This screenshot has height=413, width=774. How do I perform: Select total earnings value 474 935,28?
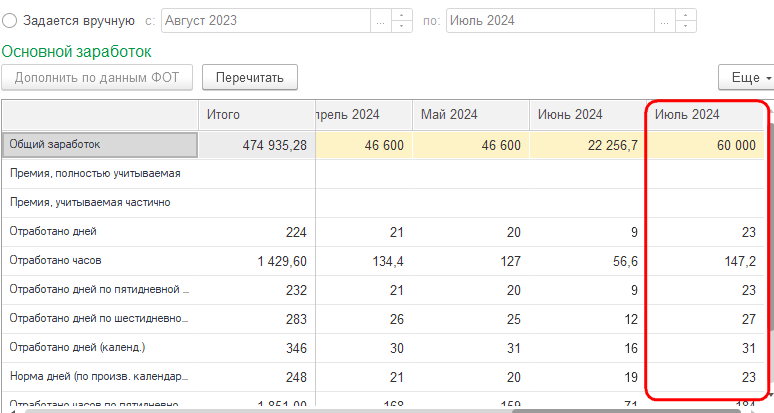click(257, 145)
